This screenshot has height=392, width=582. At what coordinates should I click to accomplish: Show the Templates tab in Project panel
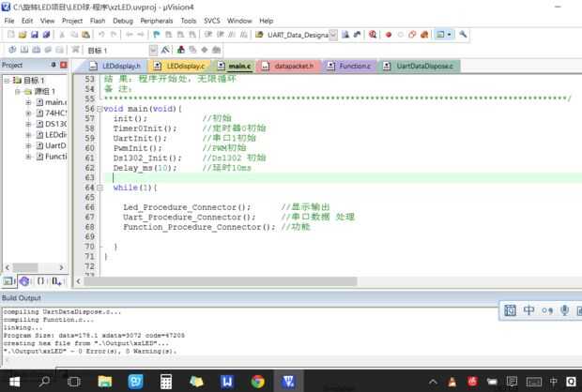tap(56, 281)
